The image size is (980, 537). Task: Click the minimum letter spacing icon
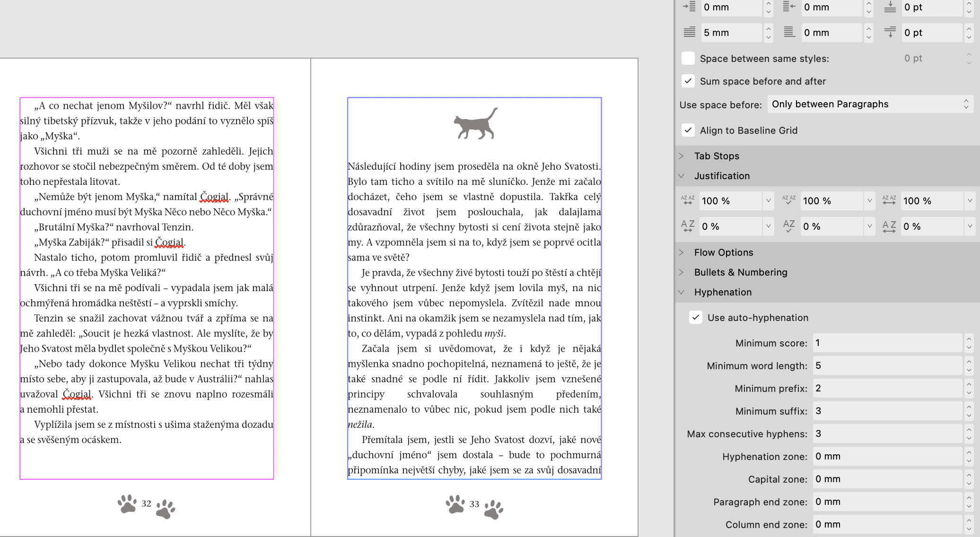click(x=688, y=226)
